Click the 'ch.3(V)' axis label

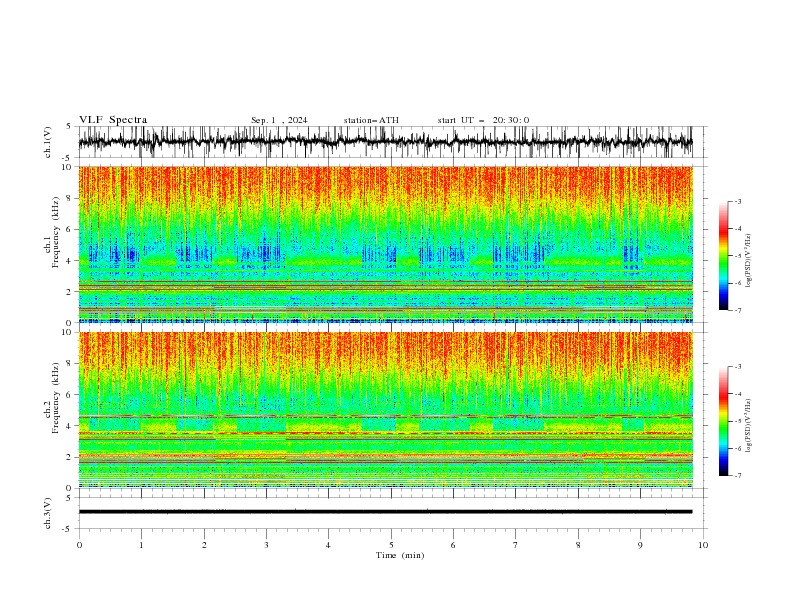point(48,513)
